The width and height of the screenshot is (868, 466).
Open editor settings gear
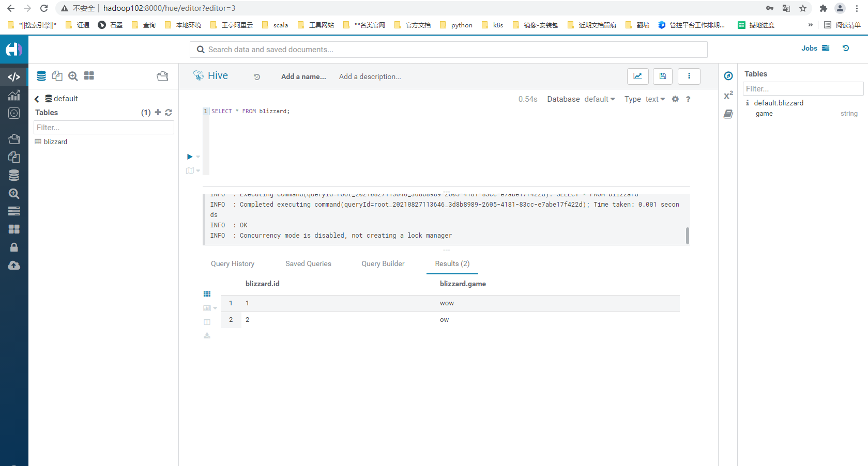(675, 99)
